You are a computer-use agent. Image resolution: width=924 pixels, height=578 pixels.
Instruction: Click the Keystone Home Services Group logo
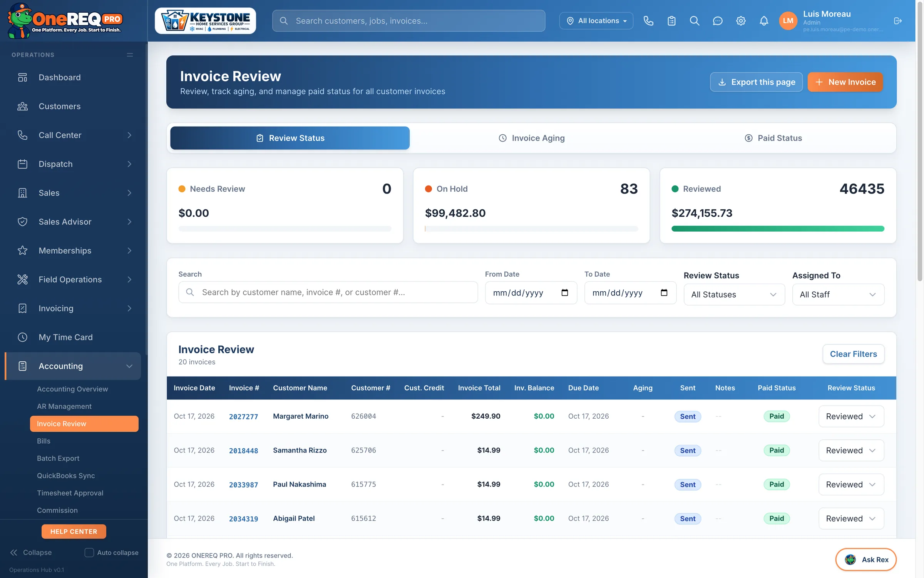[205, 21]
